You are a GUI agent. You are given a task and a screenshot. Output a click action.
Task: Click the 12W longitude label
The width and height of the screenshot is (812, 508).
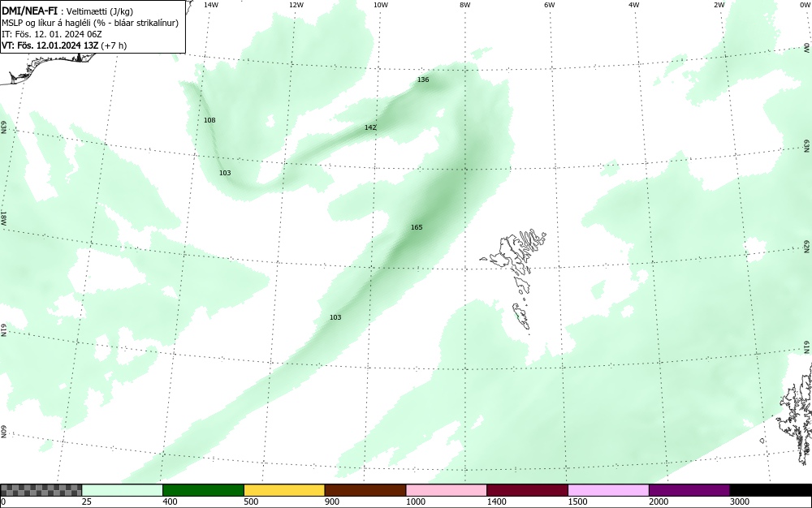[x=296, y=5]
